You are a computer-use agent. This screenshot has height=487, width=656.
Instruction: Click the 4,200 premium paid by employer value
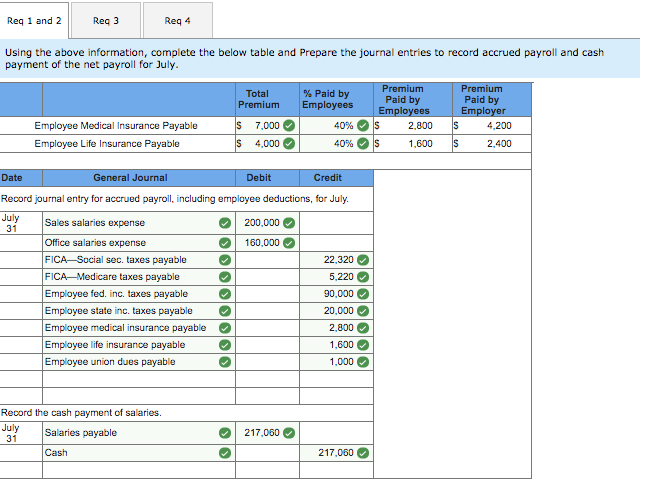[499, 126]
